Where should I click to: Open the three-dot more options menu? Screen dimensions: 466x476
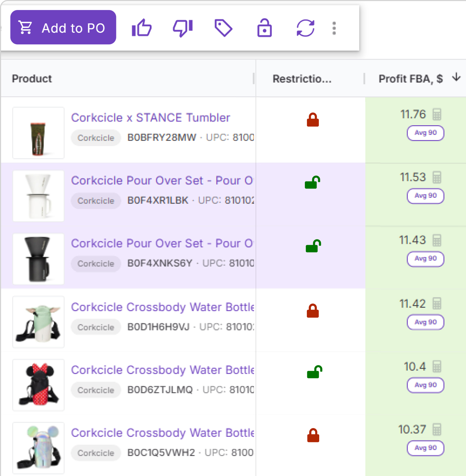[x=334, y=28]
